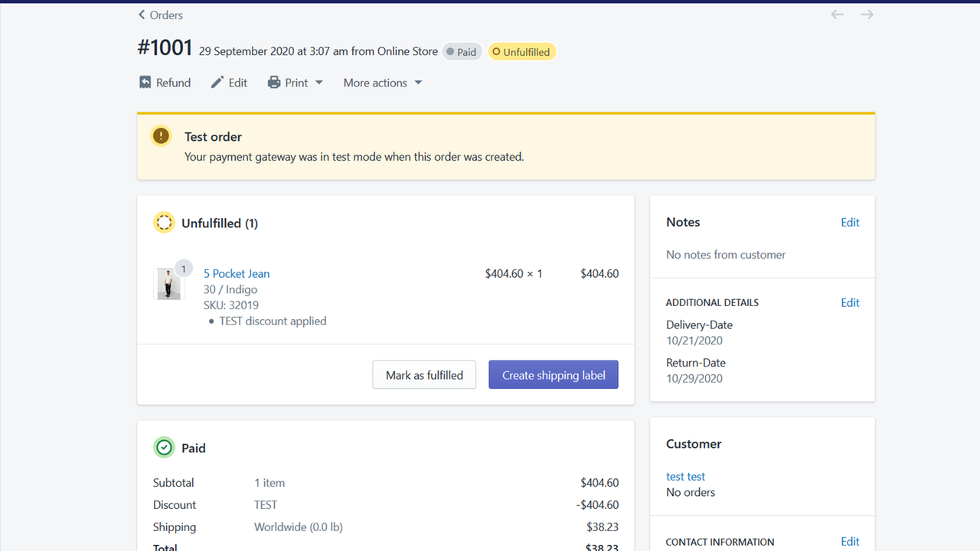The height and width of the screenshot is (551, 980).
Task: Click the 5 Pocket Jean product thumbnail
Action: point(168,282)
